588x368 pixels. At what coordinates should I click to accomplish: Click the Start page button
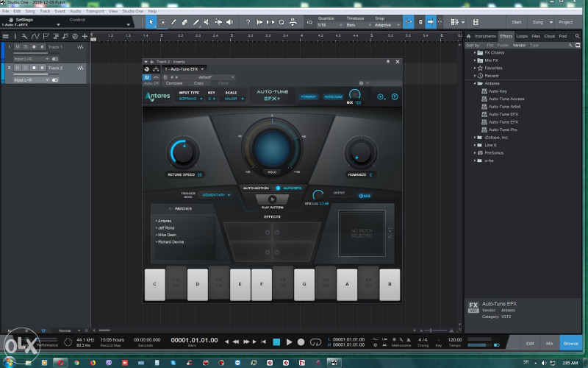(x=517, y=22)
